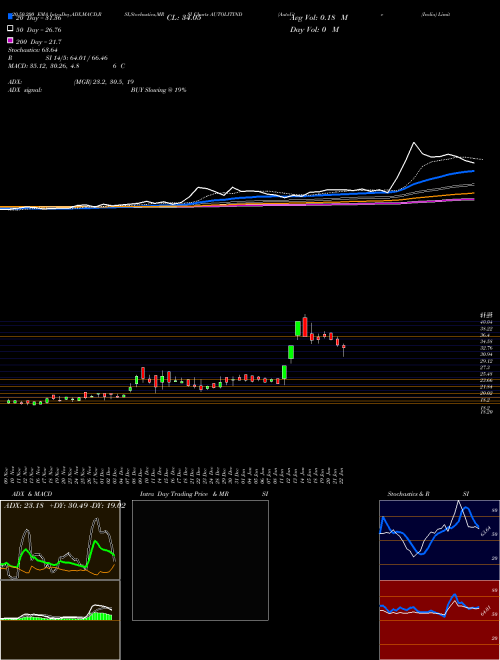Open the red RSI chart panel
The height and width of the screenshot is (660, 500).
(439, 620)
